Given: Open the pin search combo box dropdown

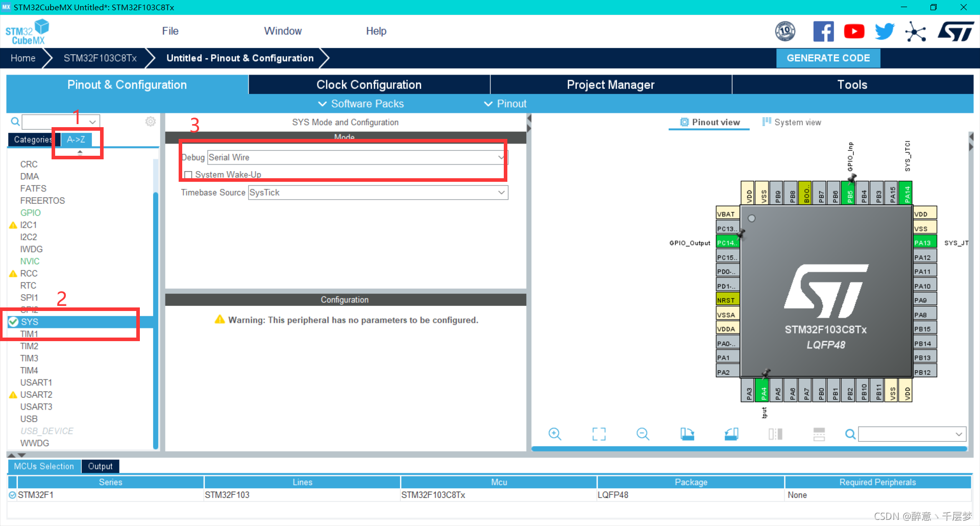Looking at the screenshot, I should tap(959, 434).
